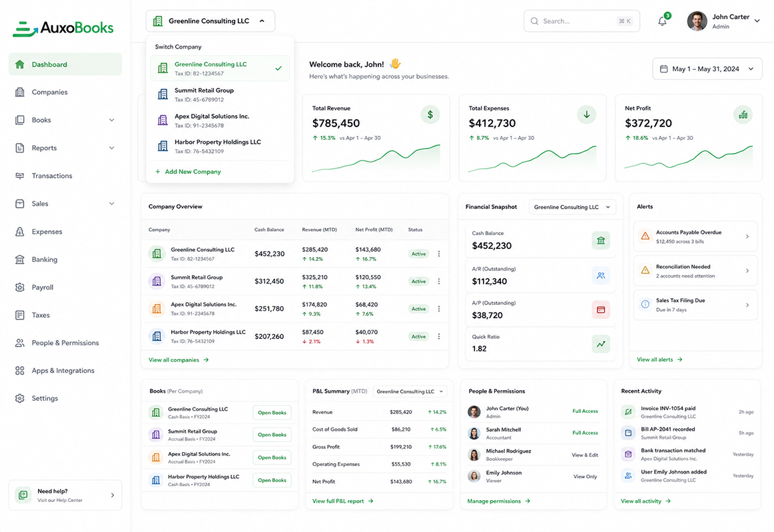The width and height of the screenshot is (774, 532).
Task: Click Manage permissions link
Action: tap(498, 501)
